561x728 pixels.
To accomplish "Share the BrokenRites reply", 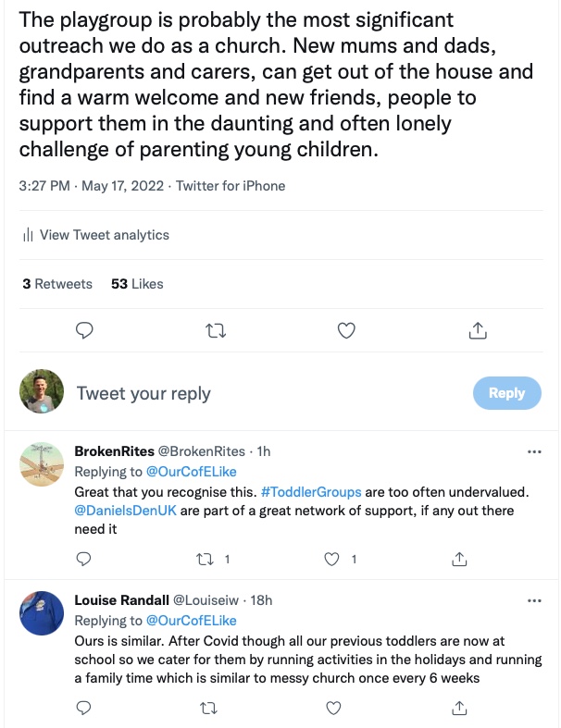I will click(458, 559).
